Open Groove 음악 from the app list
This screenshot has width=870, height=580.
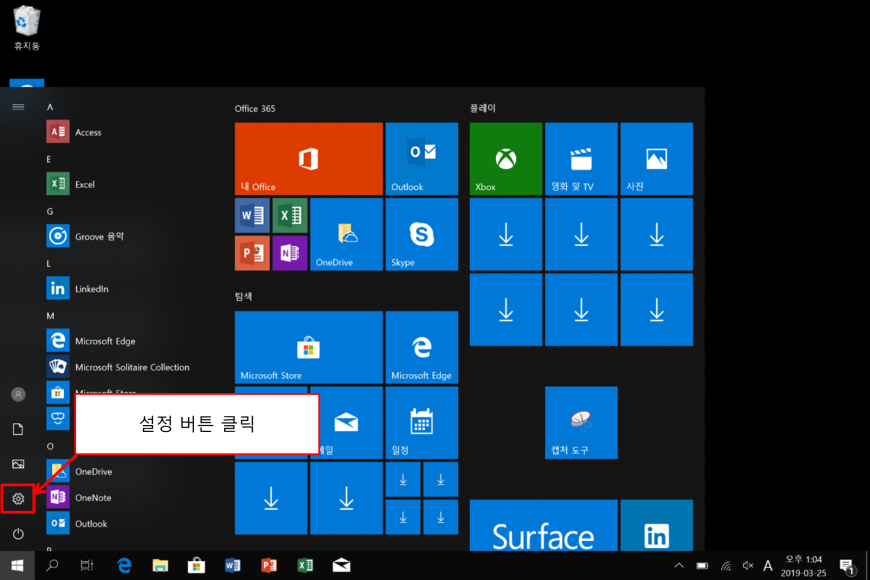coord(85,236)
